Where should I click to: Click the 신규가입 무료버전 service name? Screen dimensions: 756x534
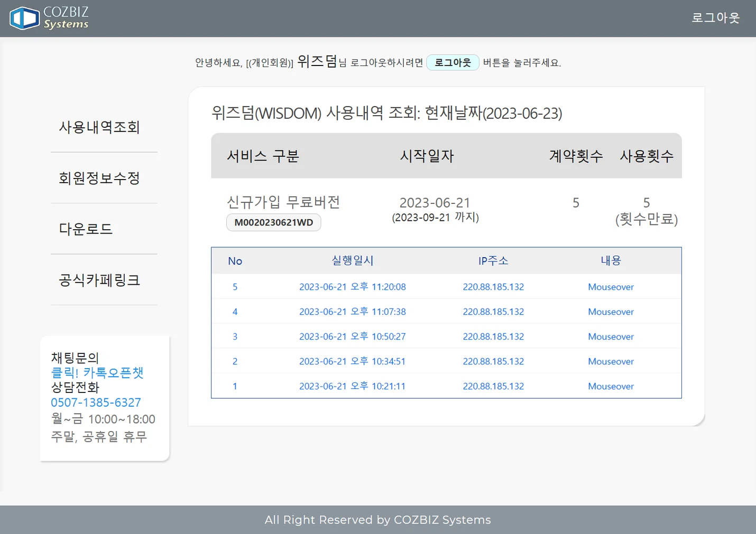[283, 202]
